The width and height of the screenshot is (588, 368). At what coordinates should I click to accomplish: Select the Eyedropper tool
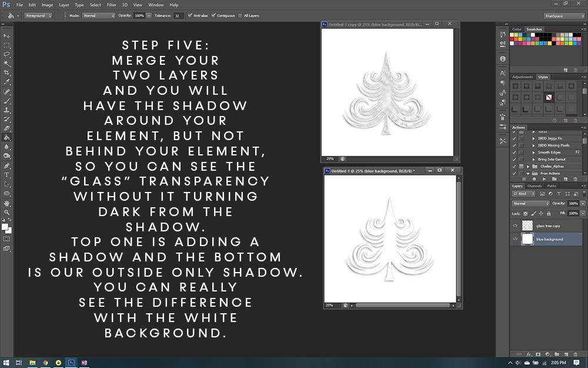pyautogui.click(x=6, y=82)
